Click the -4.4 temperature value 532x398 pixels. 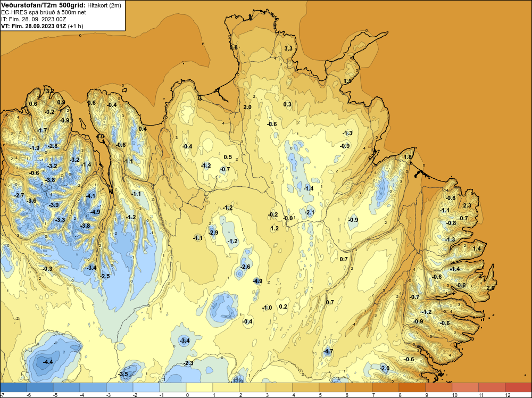[48, 362]
